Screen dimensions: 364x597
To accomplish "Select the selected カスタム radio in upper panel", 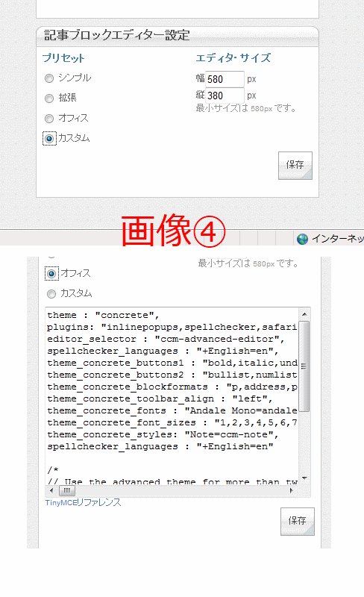I will [x=49, y=139].
